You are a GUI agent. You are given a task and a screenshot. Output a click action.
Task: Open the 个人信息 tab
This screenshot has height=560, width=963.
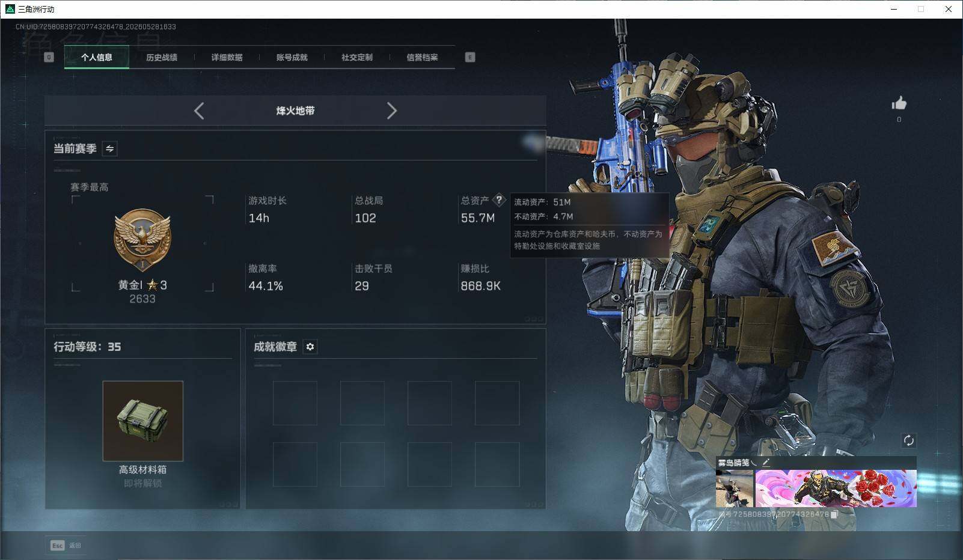(x=97, y=57)
